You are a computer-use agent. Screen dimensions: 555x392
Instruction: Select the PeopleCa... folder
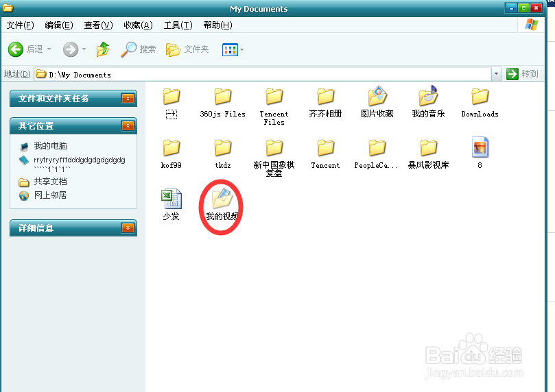[x=377, y=154]
